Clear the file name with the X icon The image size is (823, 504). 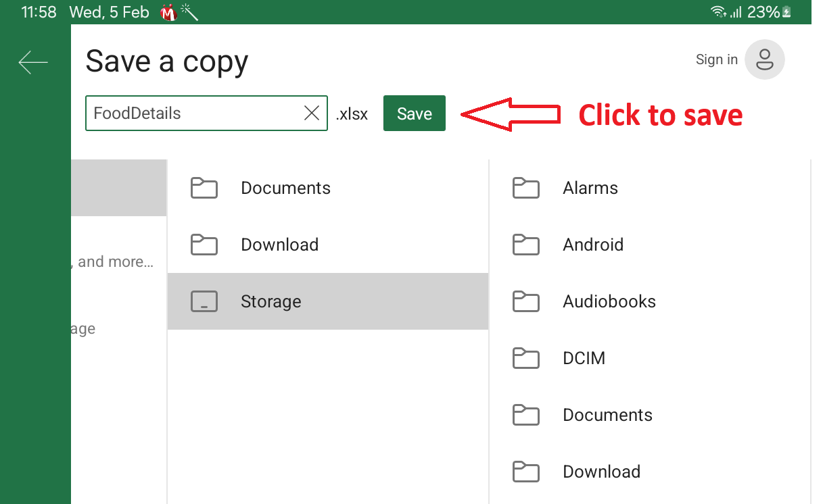point(312,113)
